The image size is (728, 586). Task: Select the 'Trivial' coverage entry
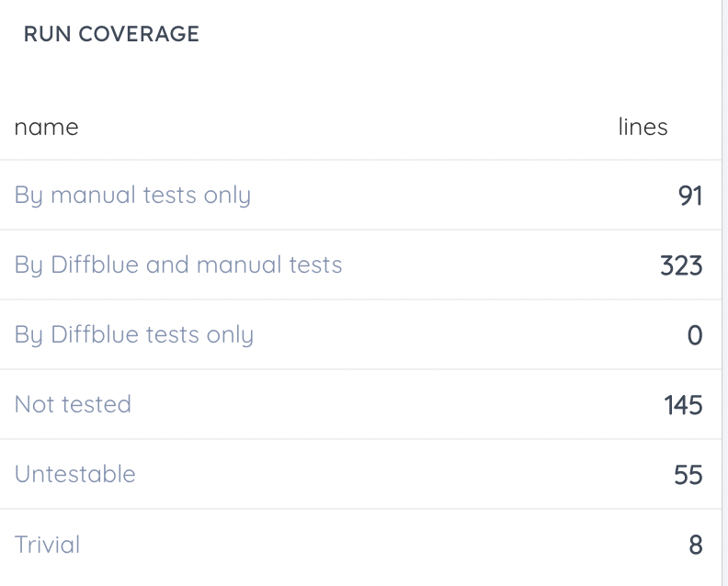click(x=48, y=545)
